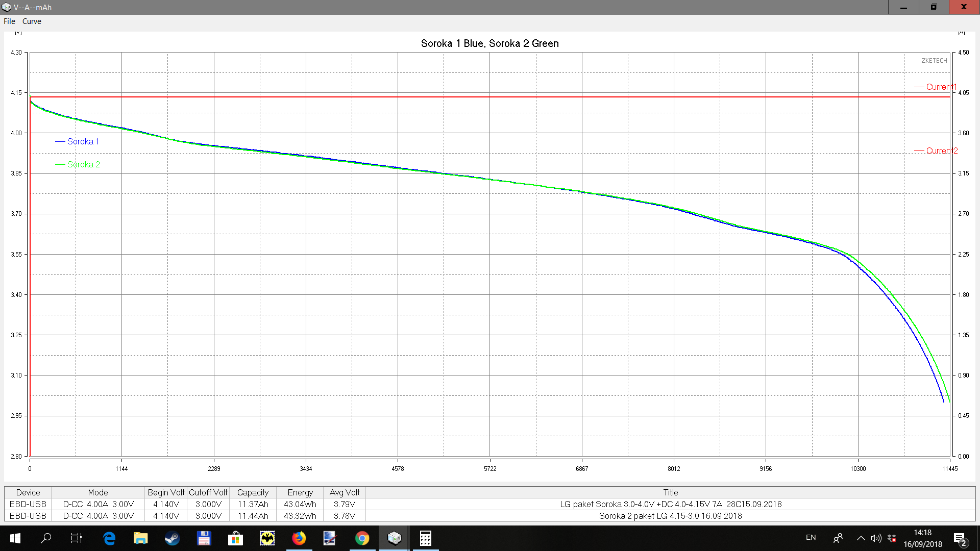Launch Microsoft Edge from taskbar
The image size is (980, 551).
point(109,538)
